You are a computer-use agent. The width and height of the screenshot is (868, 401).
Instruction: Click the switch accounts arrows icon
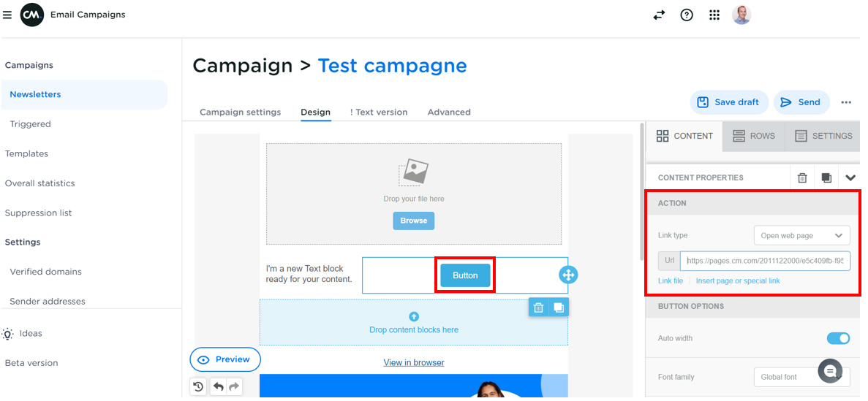point(659,15)
